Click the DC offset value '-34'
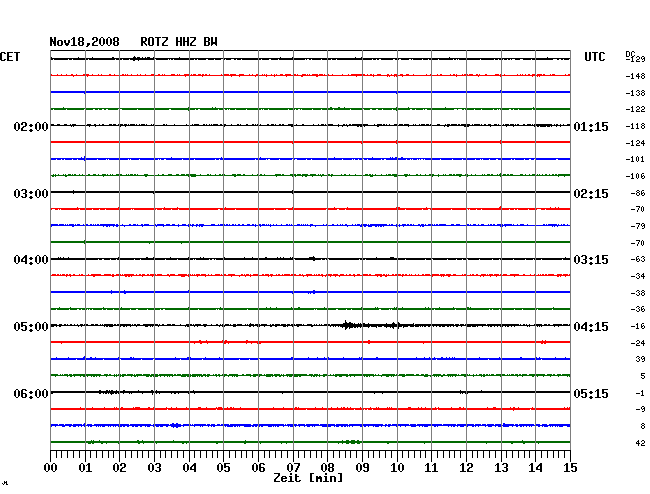Image resolution: width=650 pixels, height=494 pixels. [638, 276]
